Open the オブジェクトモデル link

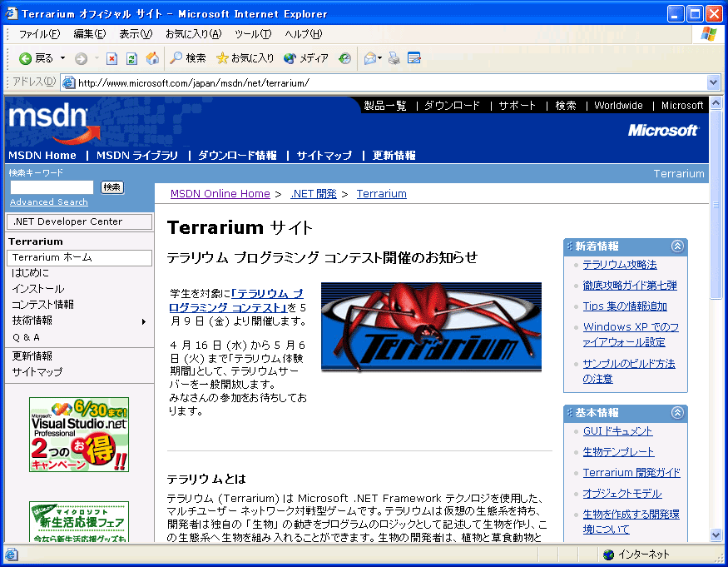pos(622,494)
